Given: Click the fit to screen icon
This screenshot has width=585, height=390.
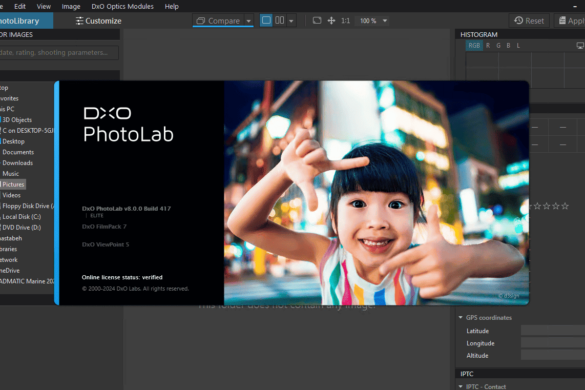Looking at the screenshot, I should [x=317, y=21].
